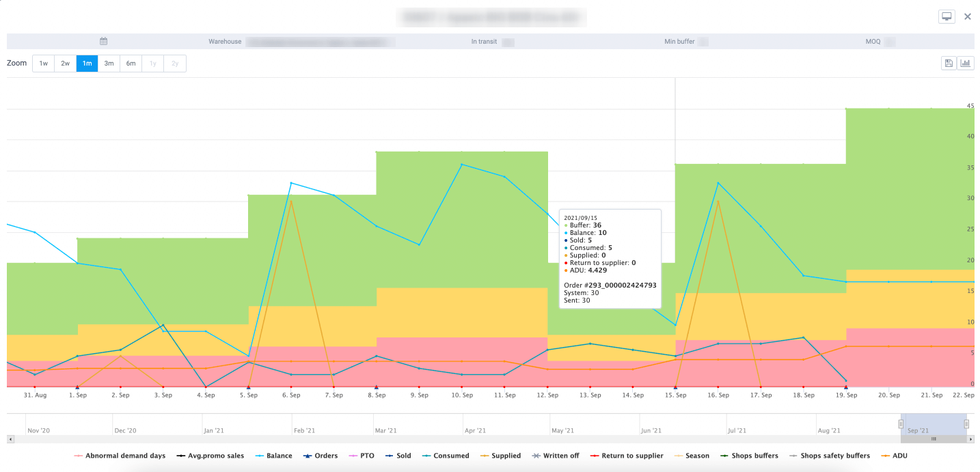Switch chart view with the bar chart icon
Image resolution: width=980 pixels, height=472 pixels.
click(966, 62)
